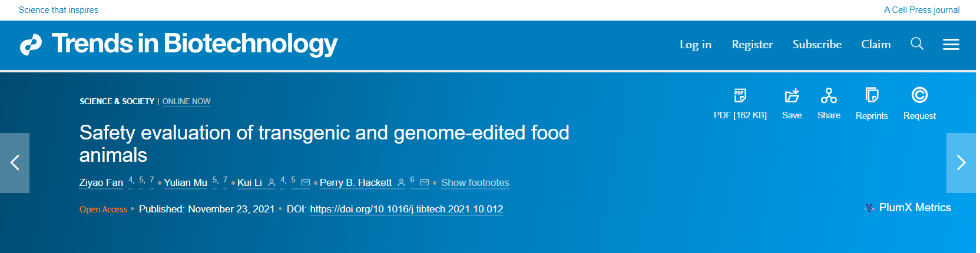Click the Cell Press logo icon
Screen dimensions: 980x253
click(x=31, y=45)
